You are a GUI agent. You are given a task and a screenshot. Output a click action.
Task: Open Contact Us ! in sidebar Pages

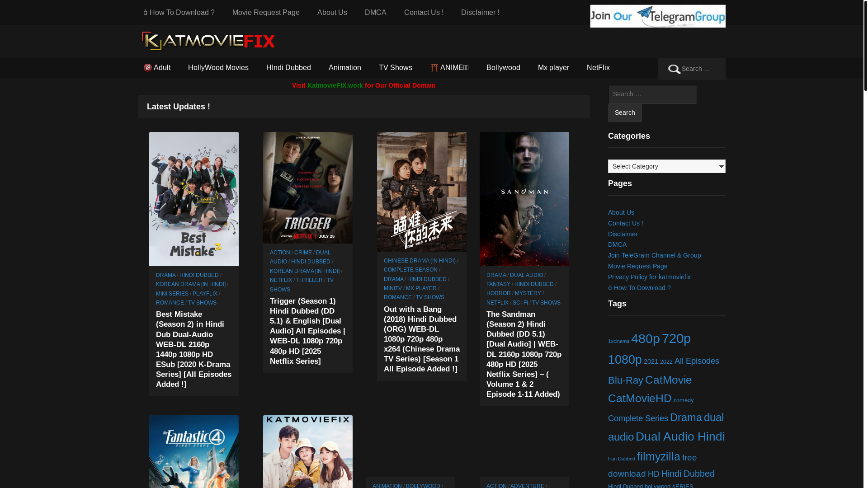tap(625, 223)
